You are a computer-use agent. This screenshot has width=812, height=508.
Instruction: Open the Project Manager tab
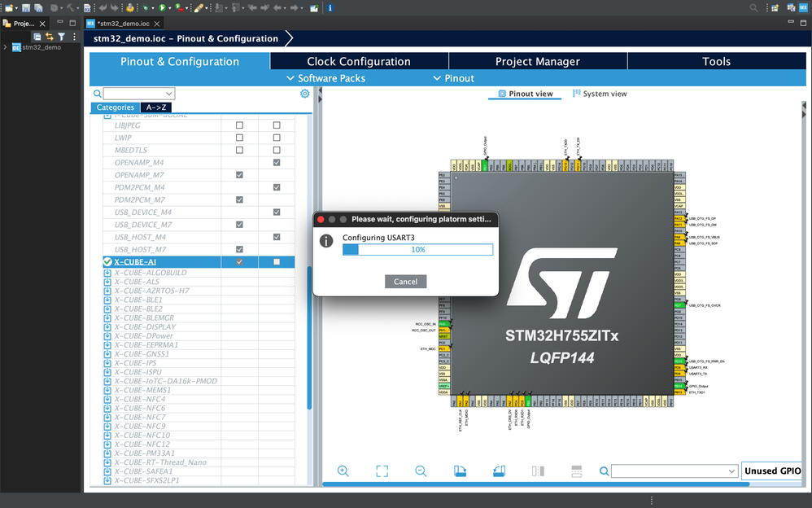point(538,61)
